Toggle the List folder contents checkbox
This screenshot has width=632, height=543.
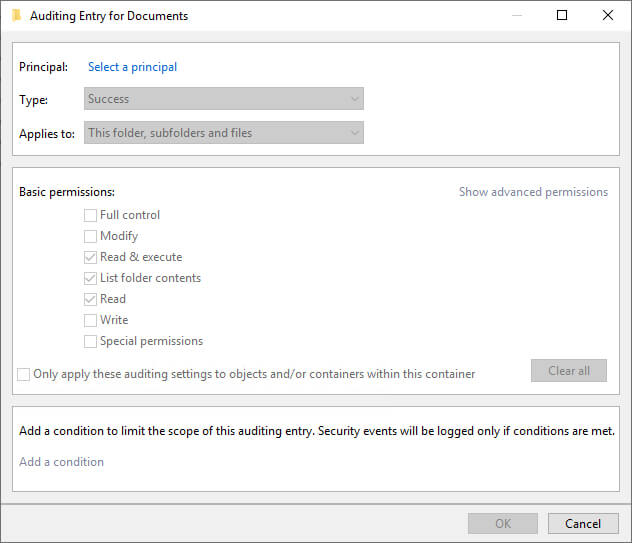coord(90,278)
